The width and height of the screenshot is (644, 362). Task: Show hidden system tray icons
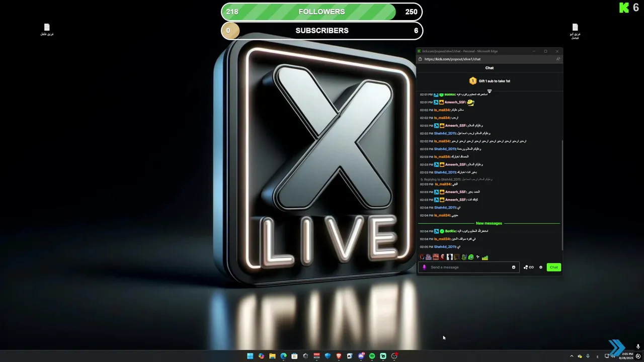pyautogui.click(x=572, y=356)
